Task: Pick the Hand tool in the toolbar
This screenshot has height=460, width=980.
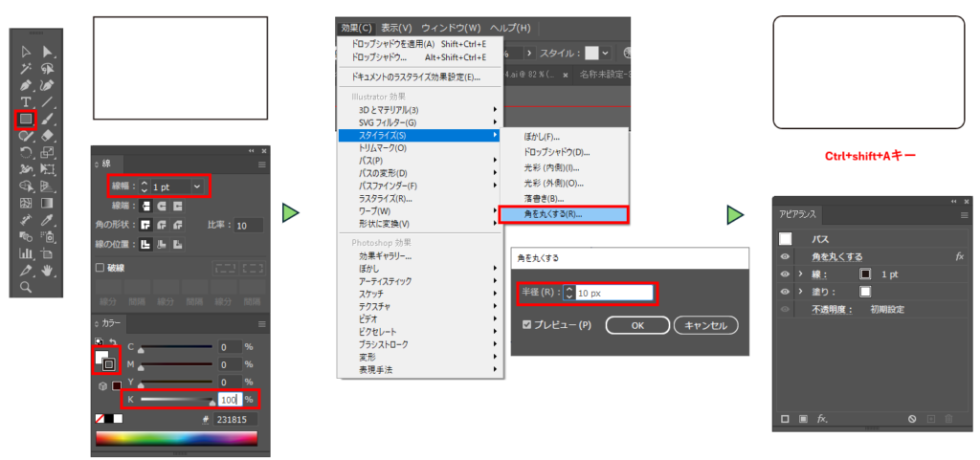Action: (47, 271)
